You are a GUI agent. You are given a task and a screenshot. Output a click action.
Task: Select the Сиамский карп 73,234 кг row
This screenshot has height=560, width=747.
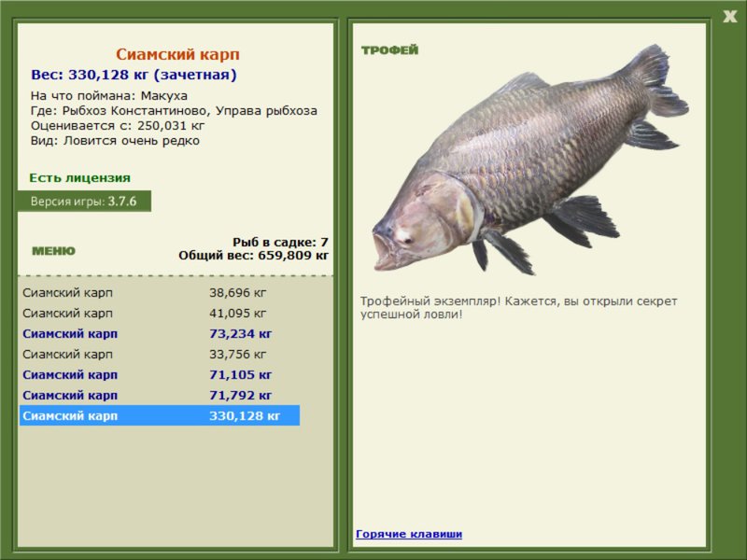[160, 334]
